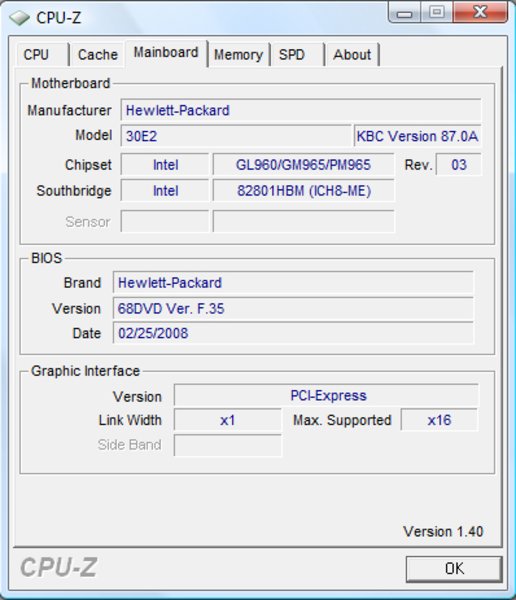Click the grayed-out Sensor label
This screenshot has height=600, width=516.
click(88, 222)
